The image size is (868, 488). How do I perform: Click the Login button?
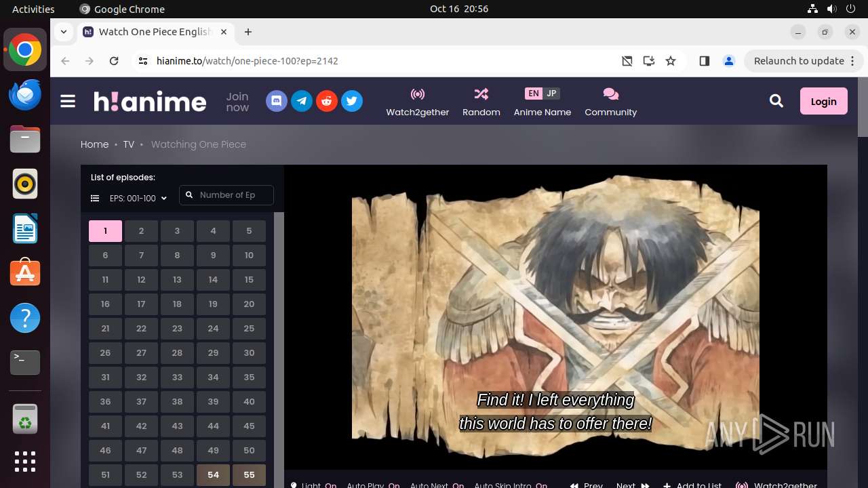(x=823, y=101)
